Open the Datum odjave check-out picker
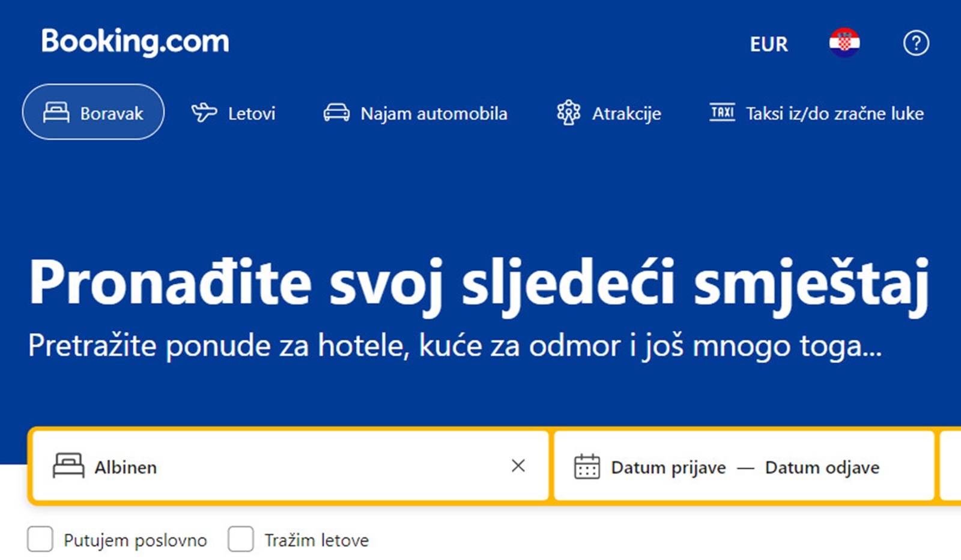This screenshot has width=961, height=560. 822,468
